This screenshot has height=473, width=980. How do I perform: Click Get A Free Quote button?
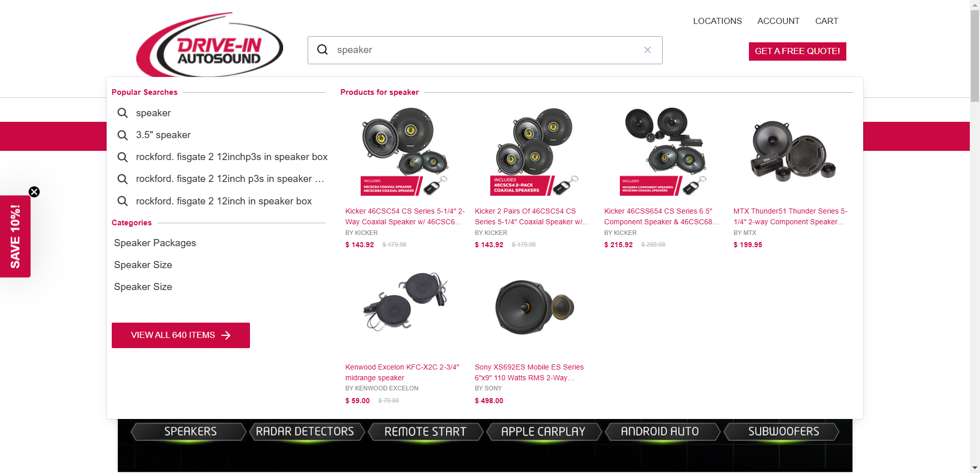[797, 51]
